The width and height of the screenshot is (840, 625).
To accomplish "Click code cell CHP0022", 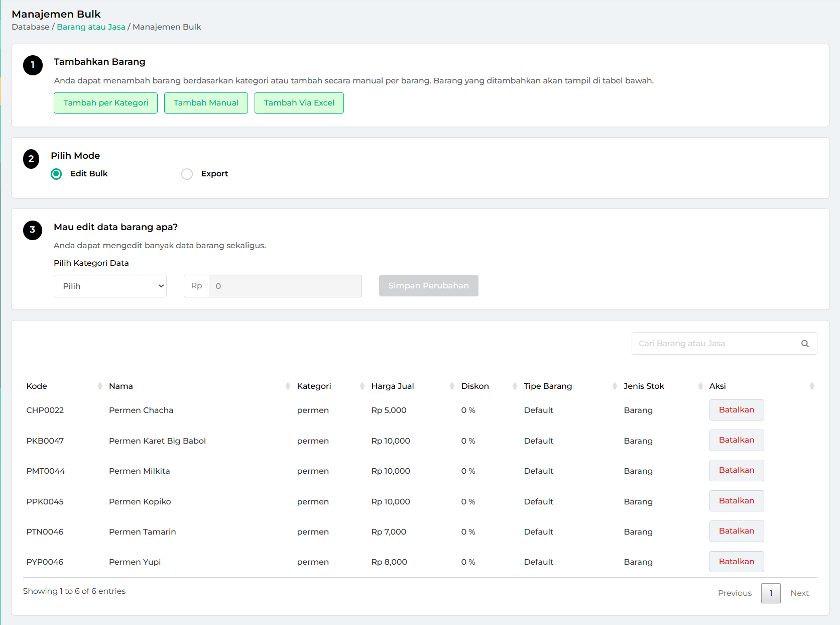I will point(45,410).
